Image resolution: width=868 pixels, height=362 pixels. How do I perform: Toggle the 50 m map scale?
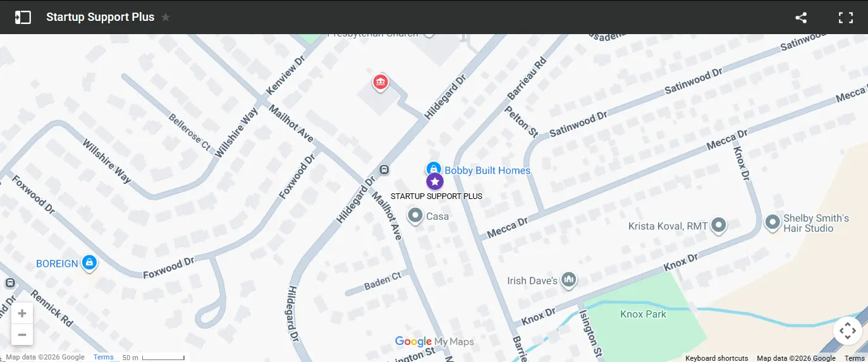tap(154, 358)
